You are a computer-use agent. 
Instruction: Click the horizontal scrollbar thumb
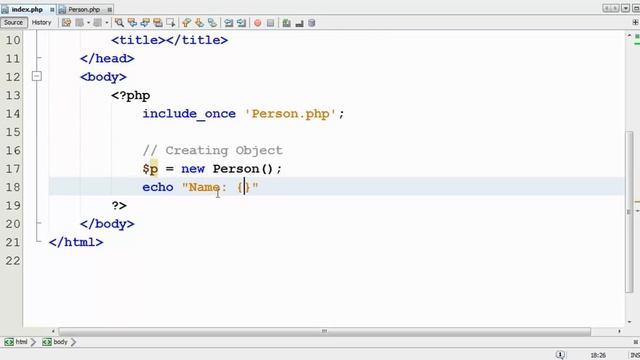coord(324,331)
